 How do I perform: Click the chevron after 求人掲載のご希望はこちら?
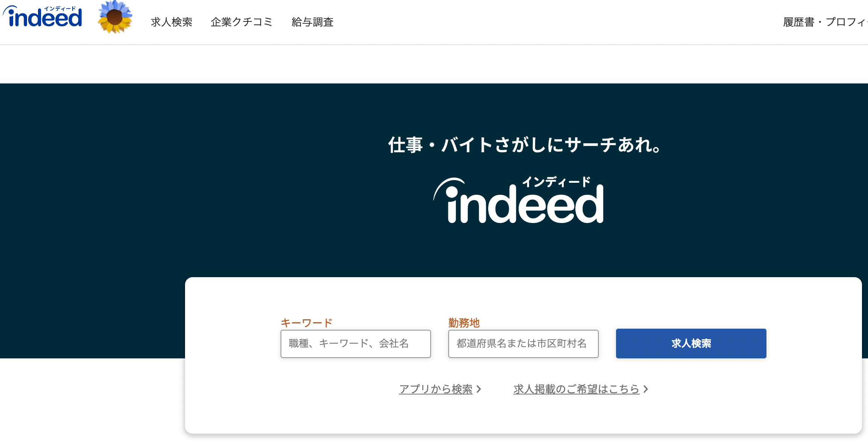pos(646,389)
